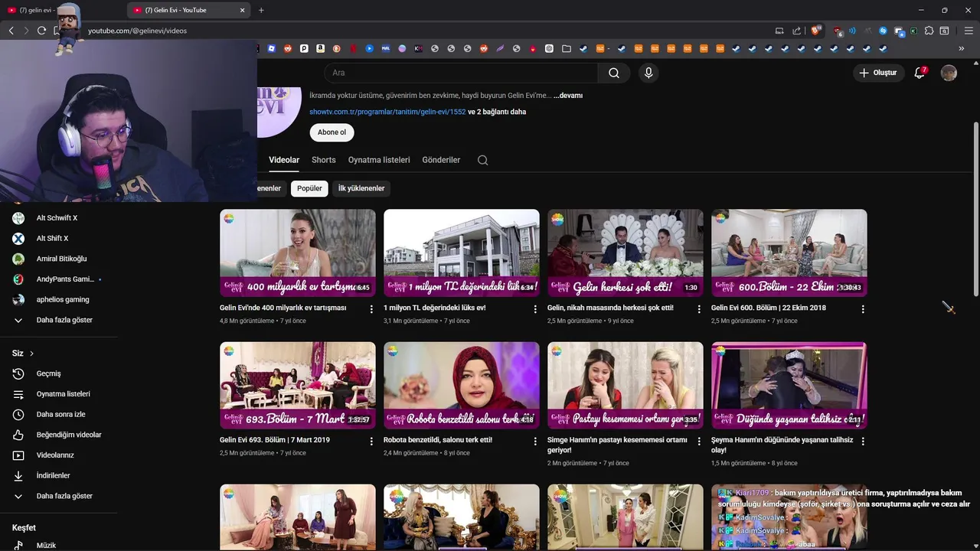The height and width of the screenshot is (551, 980).
Task: Open Roblox bookmark in bookmarks bar
Action: tap(272, 48)
